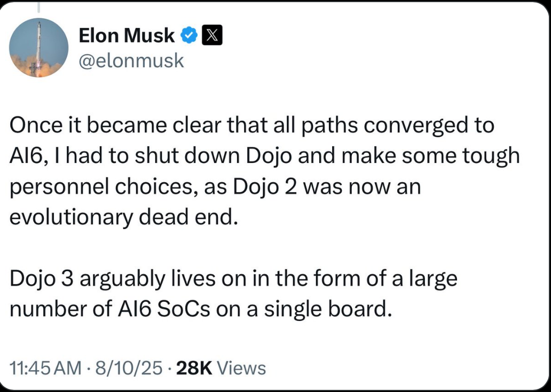
Task: Click the word Views in footer
Action: coord(242,368)
